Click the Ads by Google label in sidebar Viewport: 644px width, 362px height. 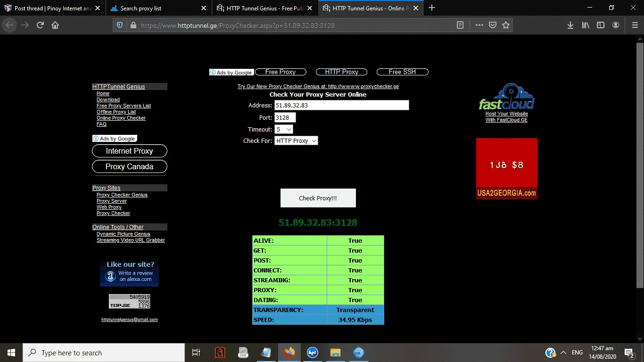[x=115, y=139]
